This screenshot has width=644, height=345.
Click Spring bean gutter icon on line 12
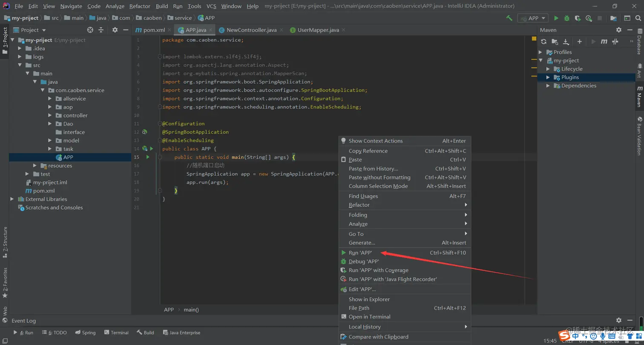(145, 132)
